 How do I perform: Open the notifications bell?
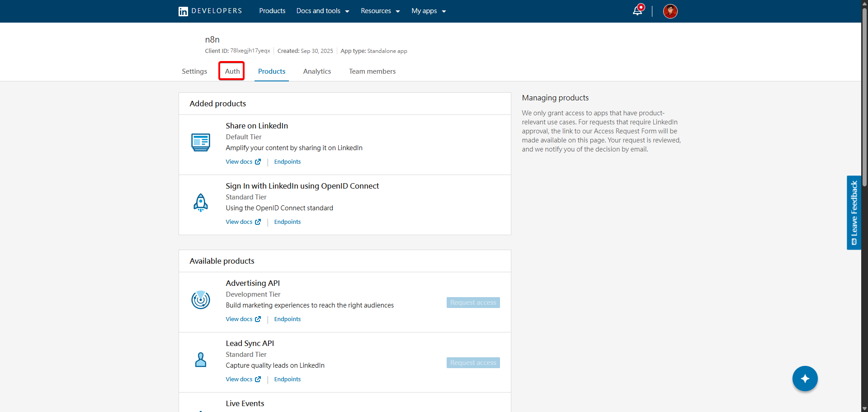637,10
